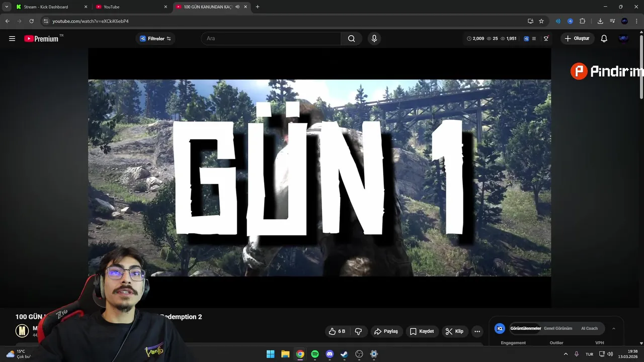Viewport: 644px width, 362px height.
Task: Click the Ara search input field
Action: tap(272, 39)
